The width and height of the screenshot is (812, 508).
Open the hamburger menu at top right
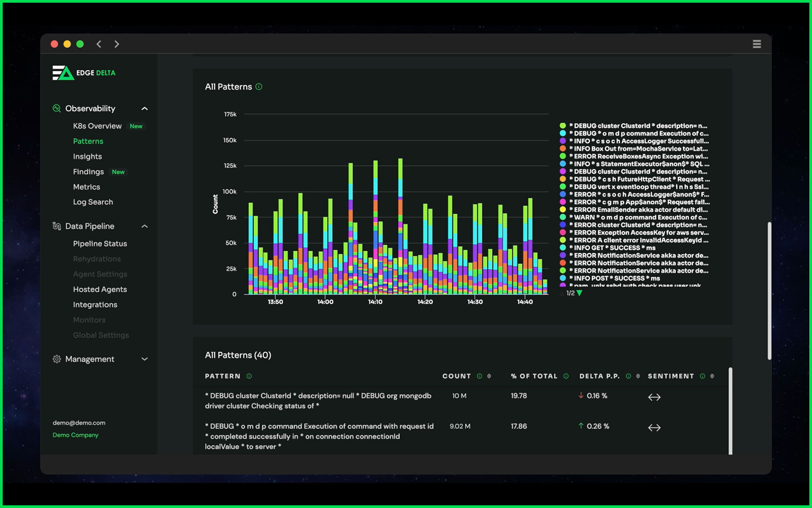pos(757,44)
